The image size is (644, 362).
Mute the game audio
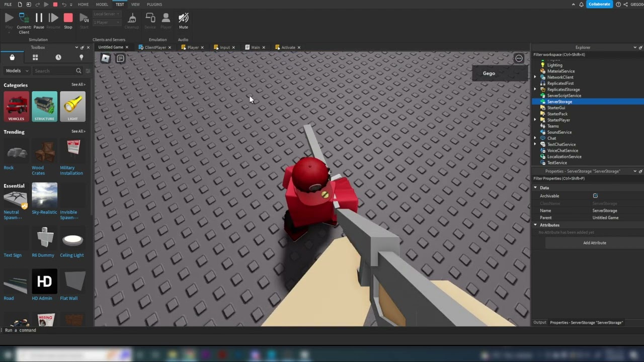pyautogui.click(x=183, y=20)
